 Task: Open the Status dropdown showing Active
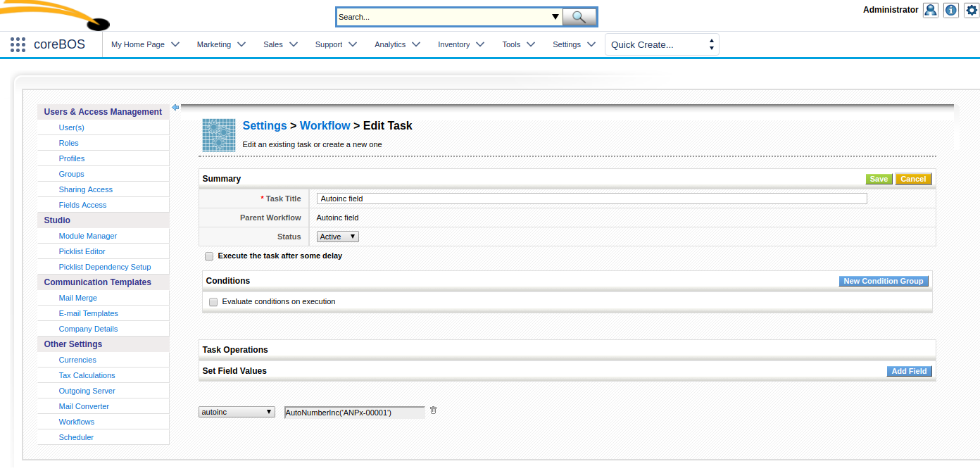pos(338,237)
